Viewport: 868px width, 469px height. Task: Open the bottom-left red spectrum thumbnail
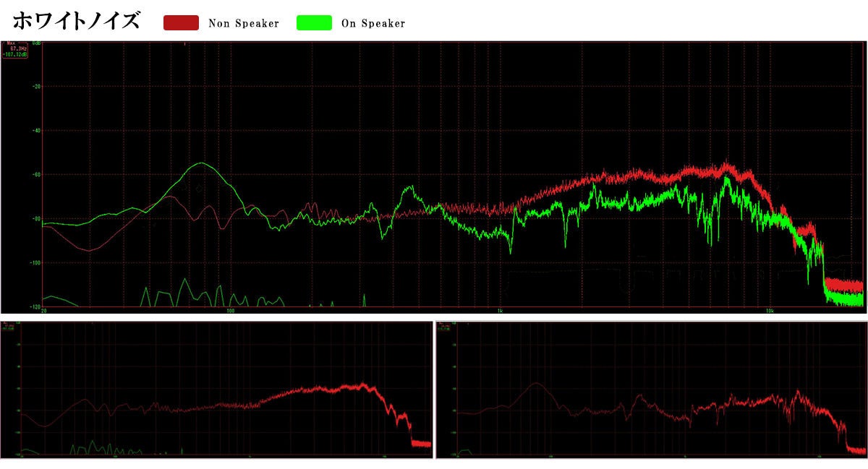(x=217, y=390)
